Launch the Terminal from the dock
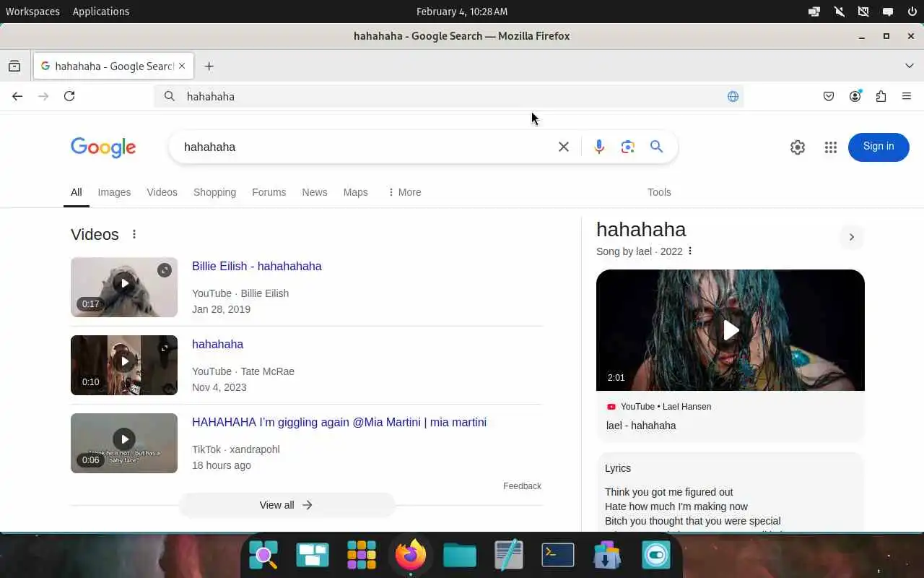 click(x=558, y=555)
